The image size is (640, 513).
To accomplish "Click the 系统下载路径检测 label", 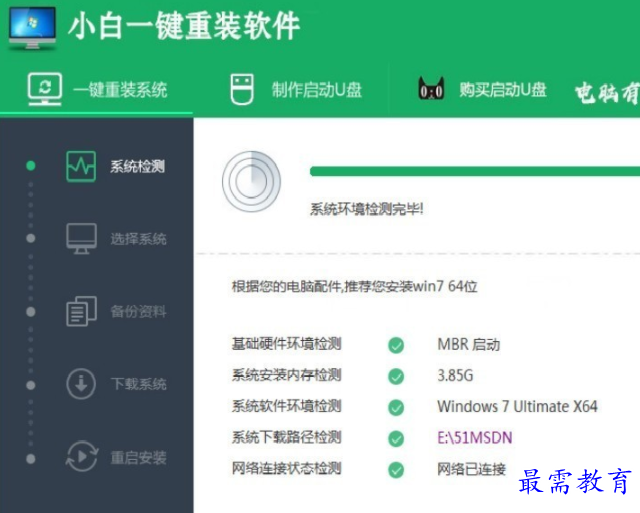I will (x=286, y=437).
